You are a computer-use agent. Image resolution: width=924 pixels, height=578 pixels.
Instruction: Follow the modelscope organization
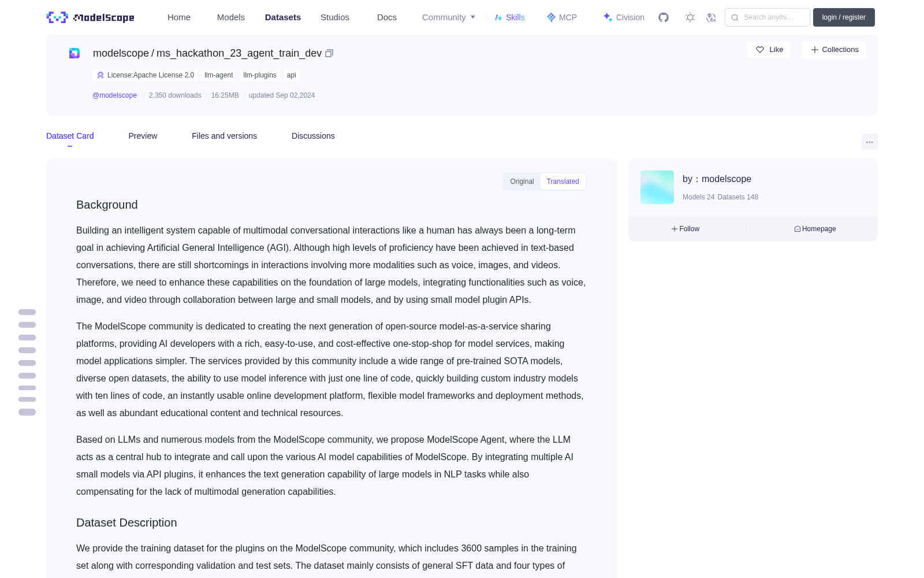pyautogui.click(x=685, y=229)
